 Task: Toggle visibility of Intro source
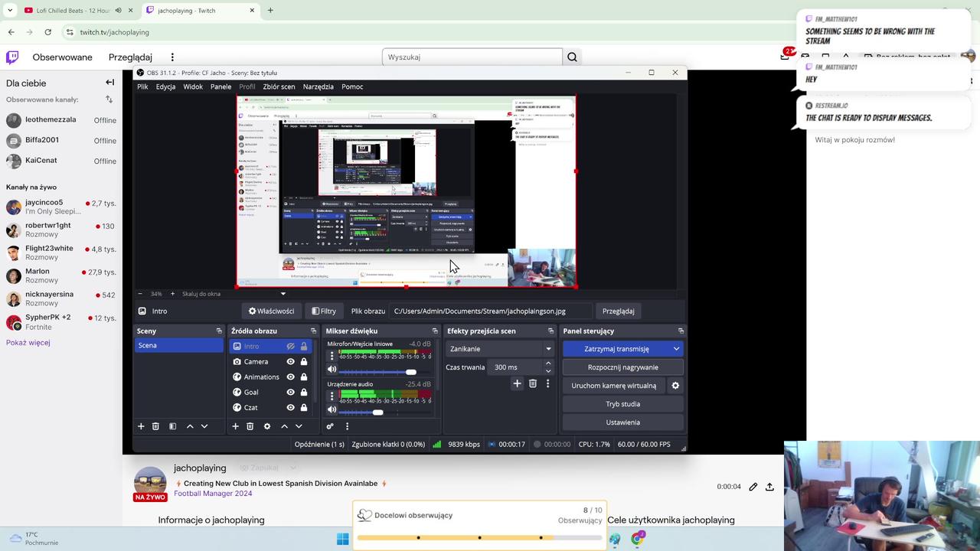pyautogui.click(x=290, y=347)
